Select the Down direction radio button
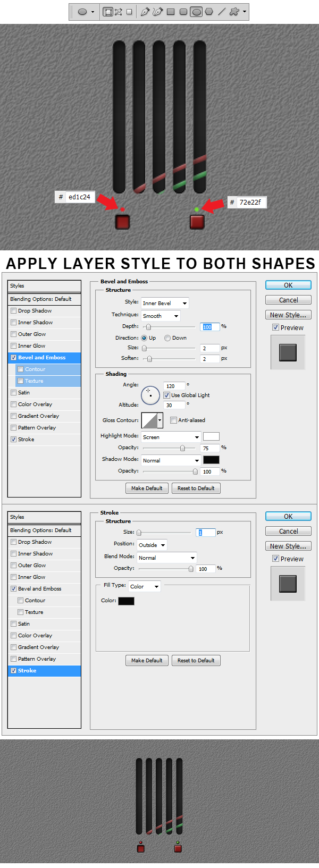This screenshot has height=868, width=319. point(167,338)
